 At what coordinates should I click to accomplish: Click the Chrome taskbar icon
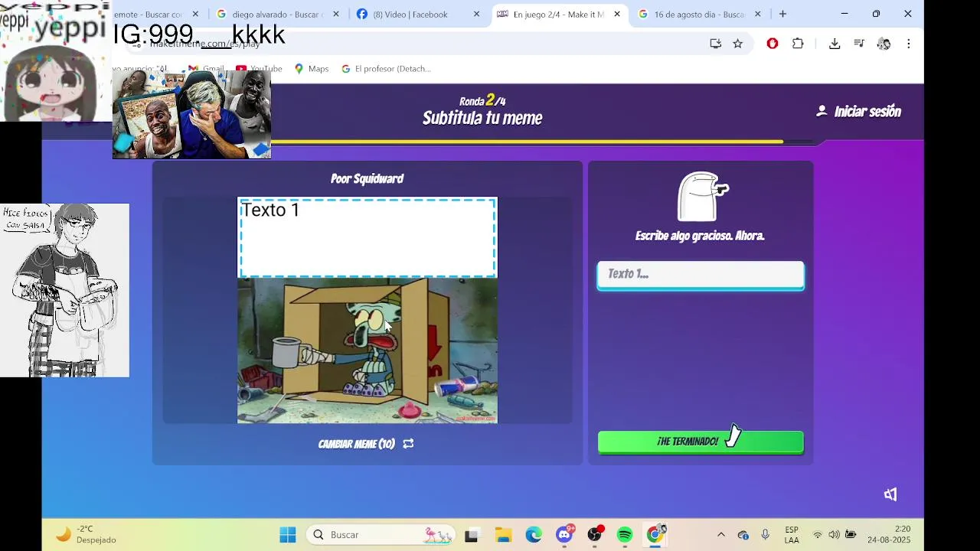pyautogui.click(x=655, y=534)
